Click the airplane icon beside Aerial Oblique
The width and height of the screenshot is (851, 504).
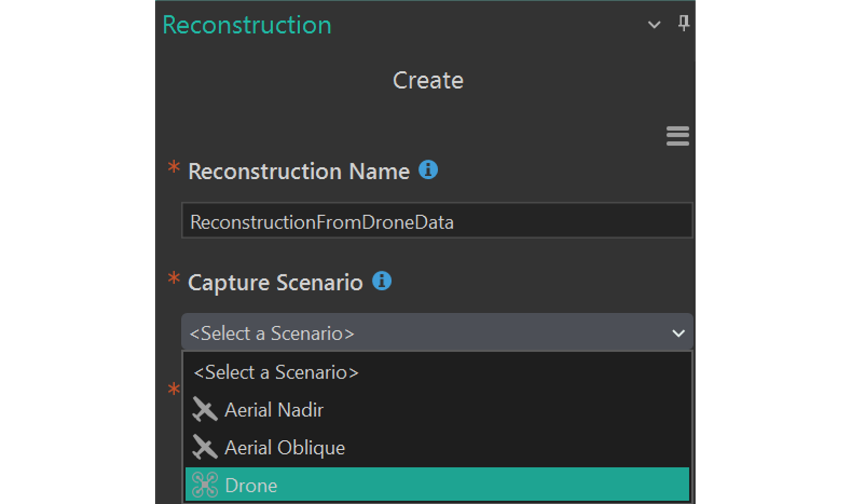[x=205, y=447]
